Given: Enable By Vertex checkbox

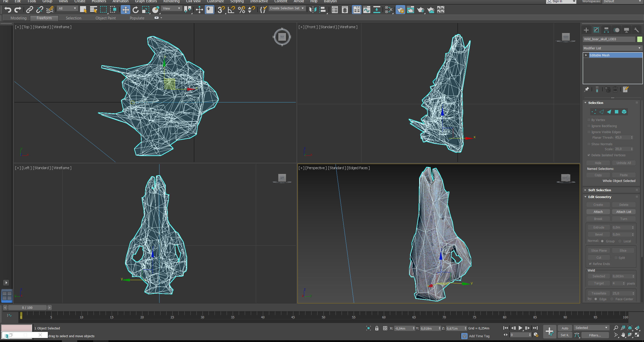Looking at the screenshot, I should click(589, 120).
